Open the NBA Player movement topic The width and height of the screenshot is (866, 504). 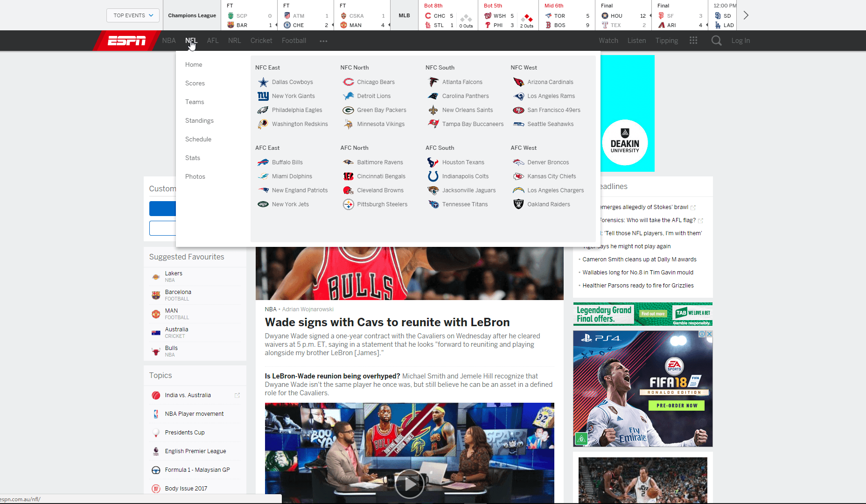coord(194,414)
